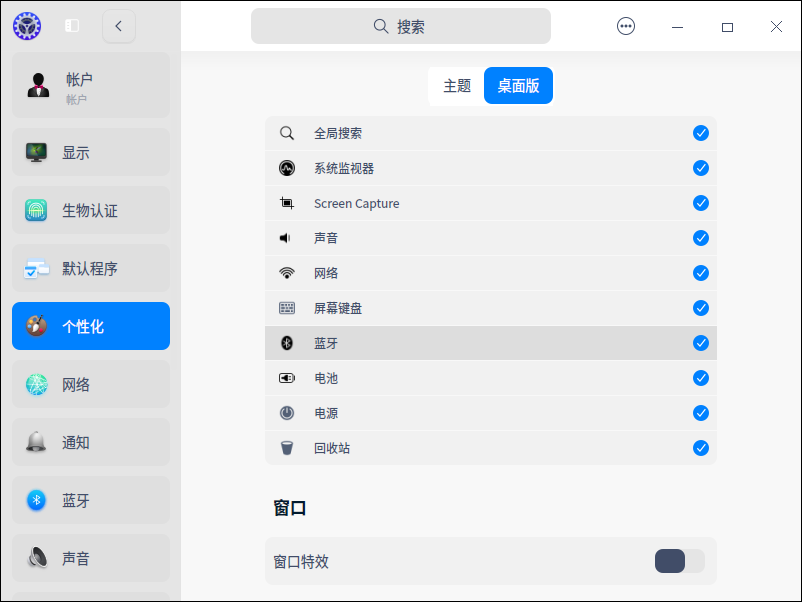Toggle the sidebar panel icon
Image resolution: width=802 pixels, height=602 pixels.
coord(72,26)
